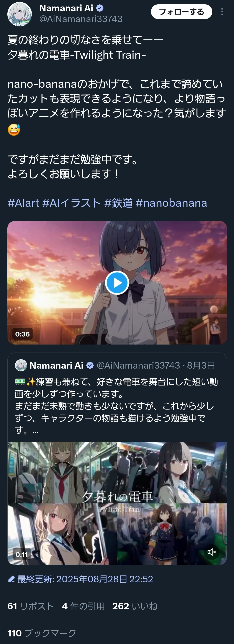Open the #nanobanana hashtag
The image size is (234, 644).
coord(171,203)
